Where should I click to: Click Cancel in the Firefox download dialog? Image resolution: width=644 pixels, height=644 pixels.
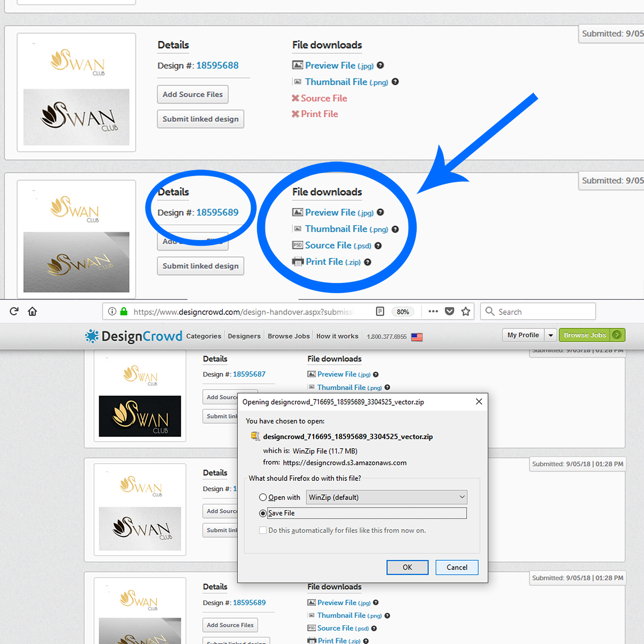pos(457,567)
